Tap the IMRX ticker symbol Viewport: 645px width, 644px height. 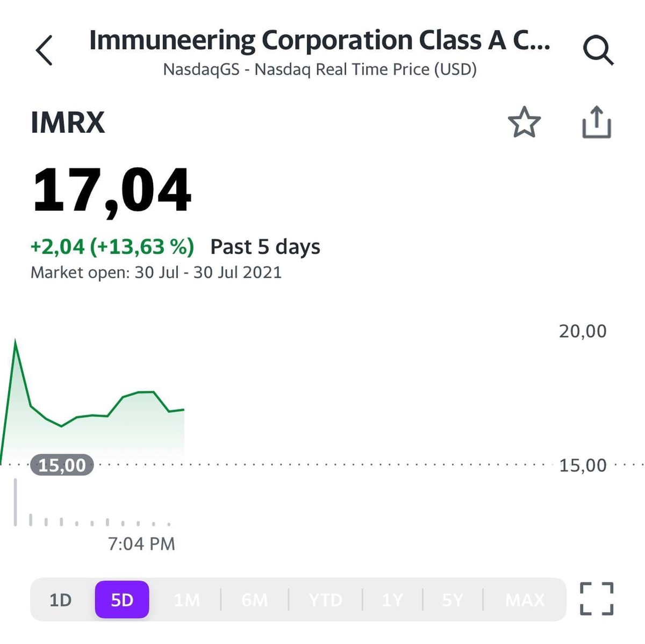[x=68, y=123]
